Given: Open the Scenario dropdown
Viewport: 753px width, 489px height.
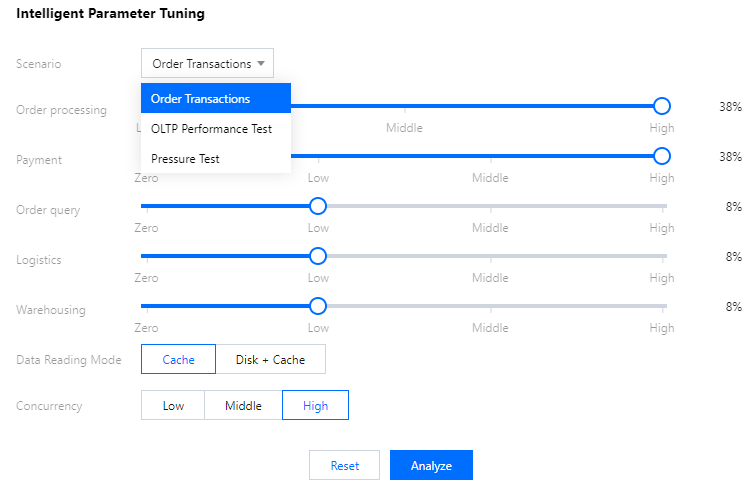Looking at the screenshot, I should pos(207,64).
